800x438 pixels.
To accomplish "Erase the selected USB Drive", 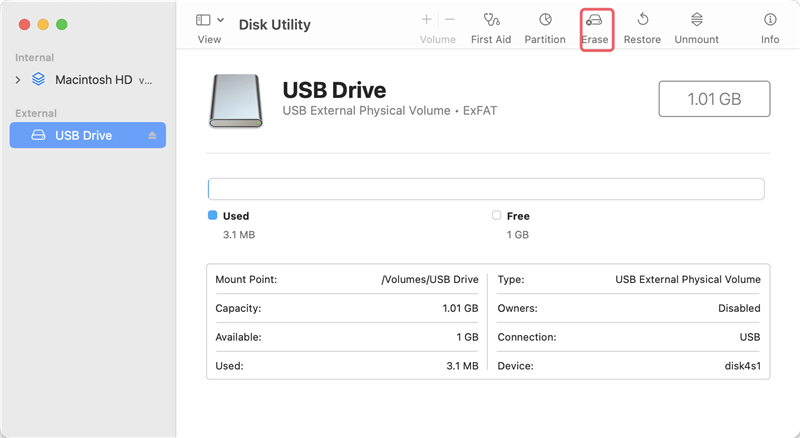I will pos(595,29).
